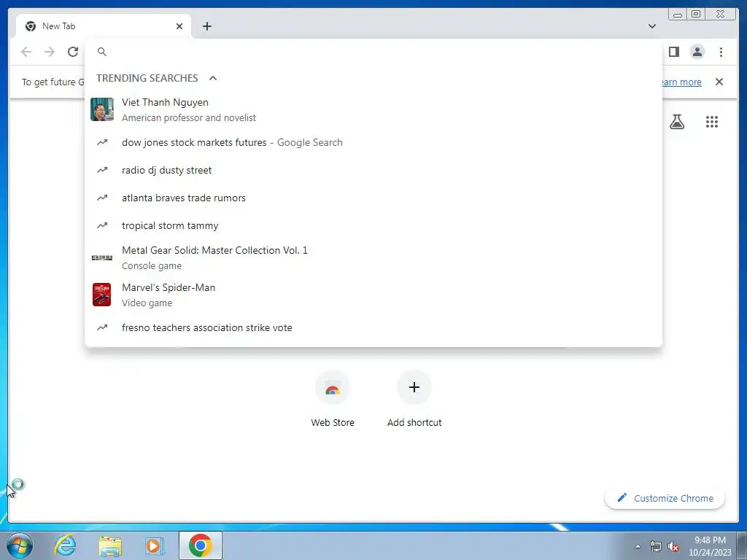Click Add shortcut button
The width and height of the screenshot is (747, 560).
414,400
